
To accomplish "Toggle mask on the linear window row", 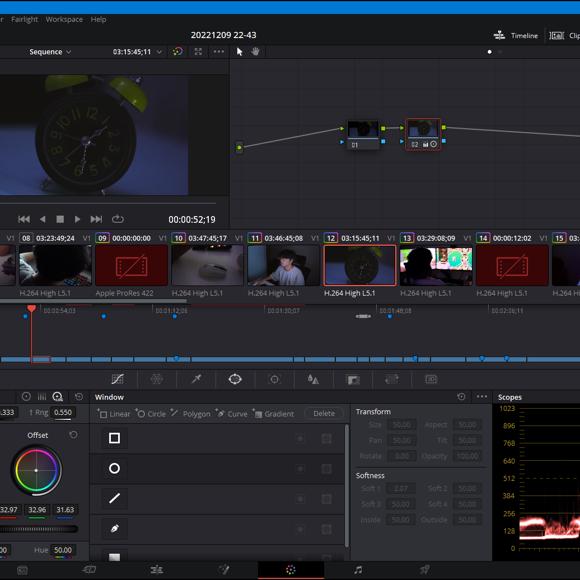I will (x=327, y=439).
